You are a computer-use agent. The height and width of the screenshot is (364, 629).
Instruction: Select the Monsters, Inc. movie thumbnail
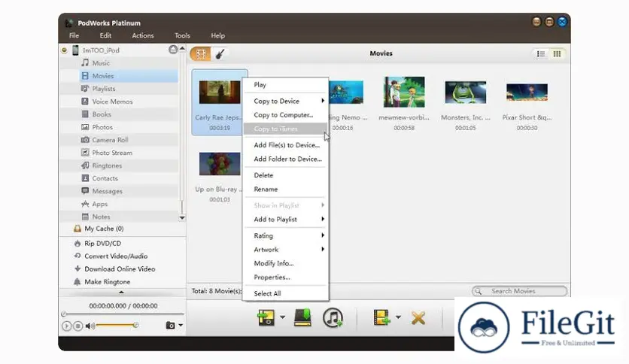coord(465,92)
